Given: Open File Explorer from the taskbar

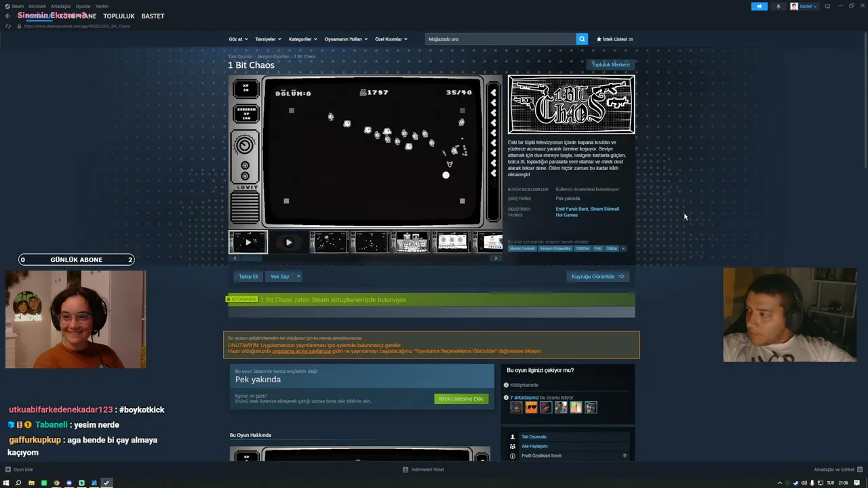Looking at the screenshot, I should pos(31,483).
